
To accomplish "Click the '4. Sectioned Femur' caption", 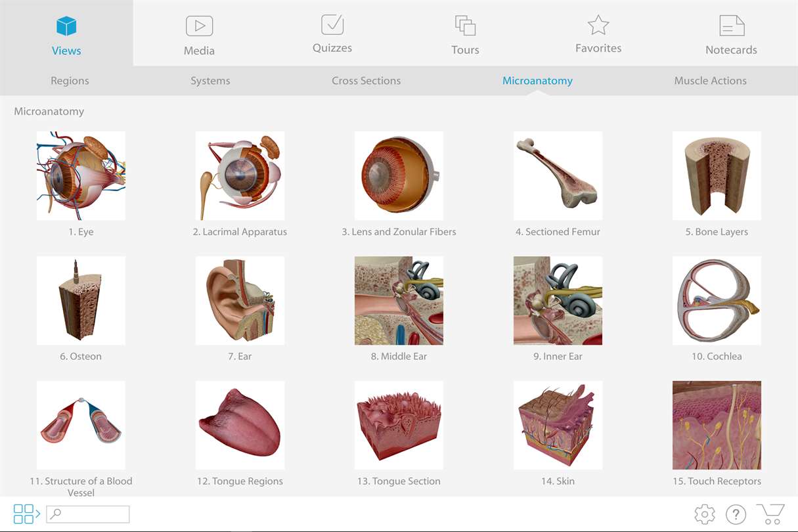I will tap(558, 232).
